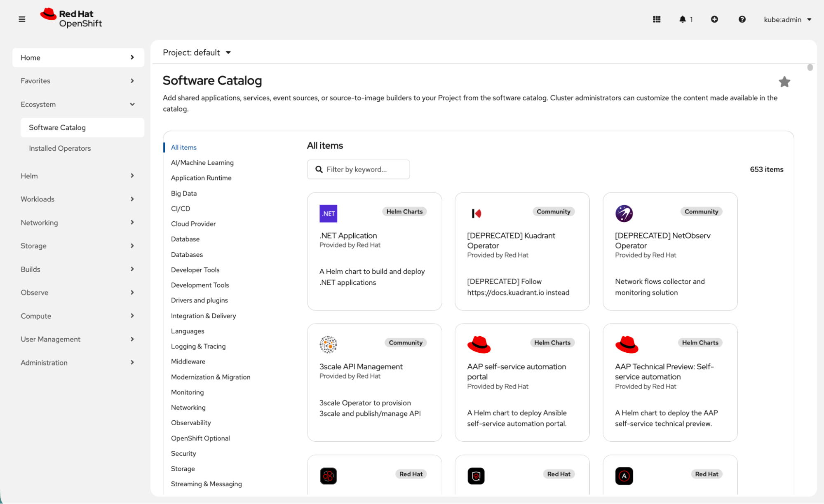Collapse the navigation with the hamburger toggle
Image resolution: width=824 pixels, height=504 pixels.
click(x=22, y=19)
